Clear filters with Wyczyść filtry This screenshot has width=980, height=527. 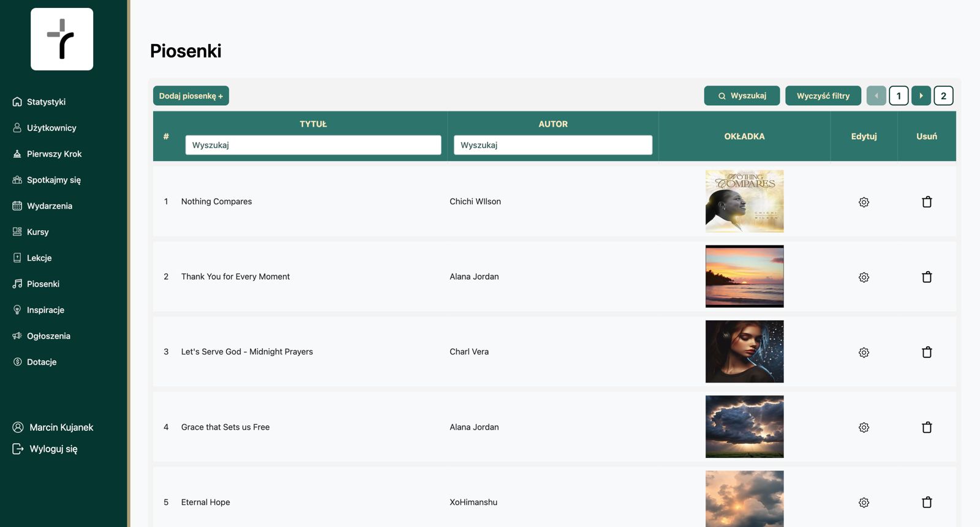tap(823, 95)
